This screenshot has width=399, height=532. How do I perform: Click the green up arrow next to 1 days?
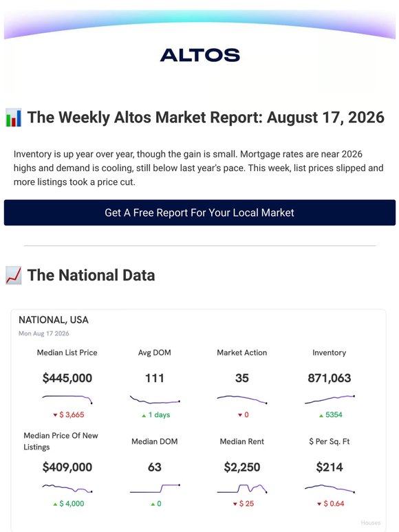144,415
